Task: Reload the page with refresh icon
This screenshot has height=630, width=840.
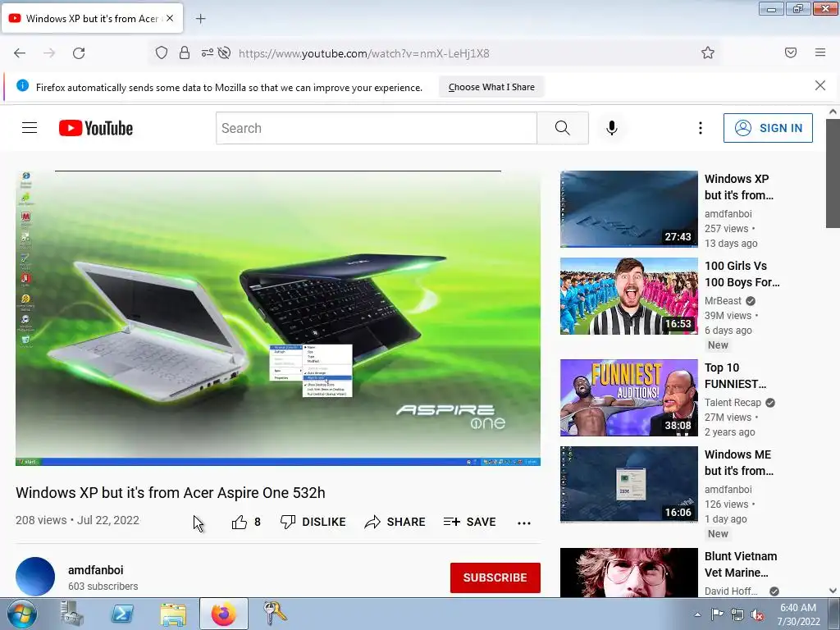Action: pyautogui.click(x=79, y=53)
